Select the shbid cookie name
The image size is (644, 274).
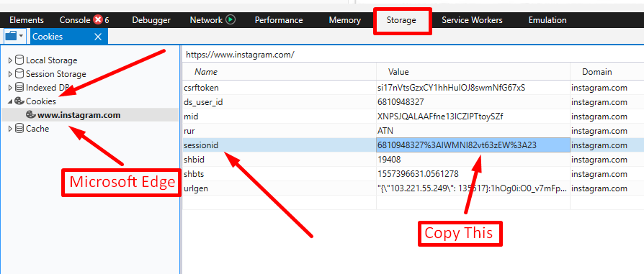194,159
